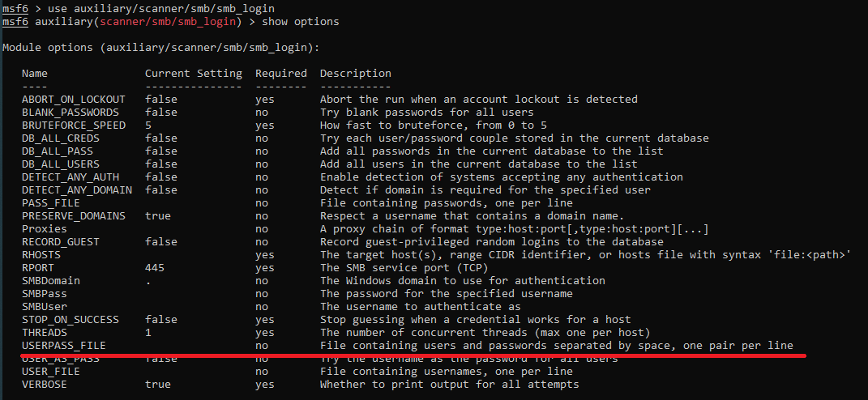The image size is (868, 400).
Task: Click the 'Description' column header
Action: pyautogui.click(x=355, y=74)
